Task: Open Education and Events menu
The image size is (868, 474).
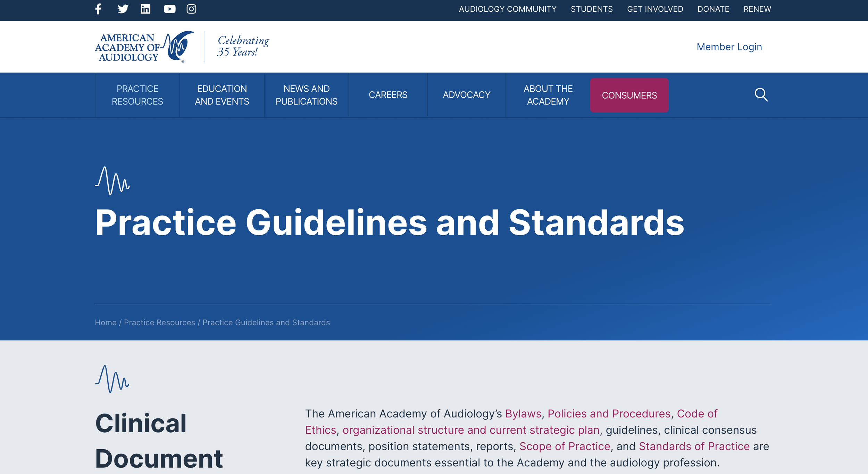Action: click(222, 95)
